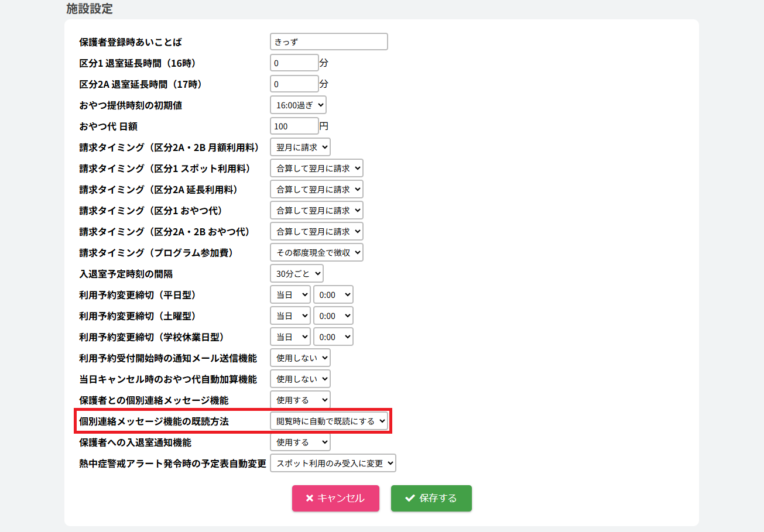Screen dimensions: 764x532
Task: Open the おやつ提供時刻の初期値 dropdown
Action: coord(298,105)
